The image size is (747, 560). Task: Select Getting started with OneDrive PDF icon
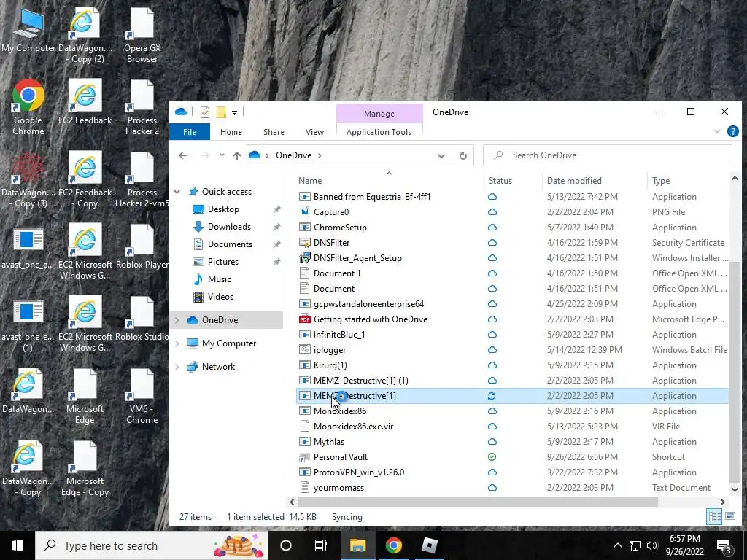(304, 319)
